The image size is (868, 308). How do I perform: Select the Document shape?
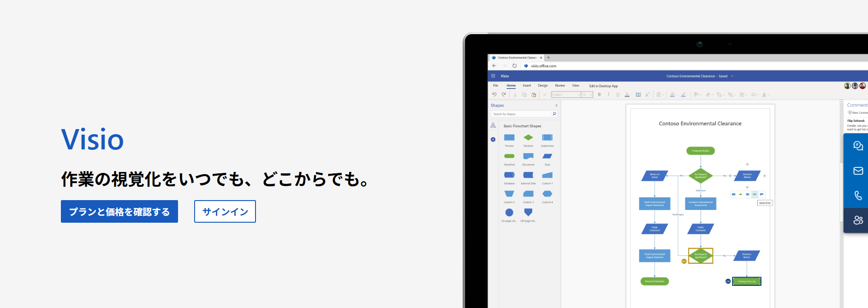coord(528,156)
